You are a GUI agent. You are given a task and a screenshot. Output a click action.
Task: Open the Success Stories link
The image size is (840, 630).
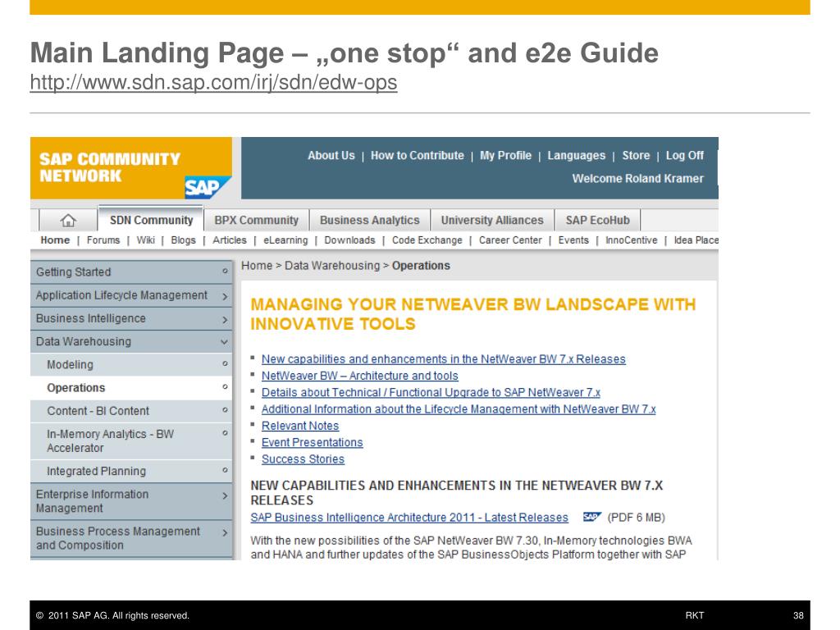click(x=303, y=459)
